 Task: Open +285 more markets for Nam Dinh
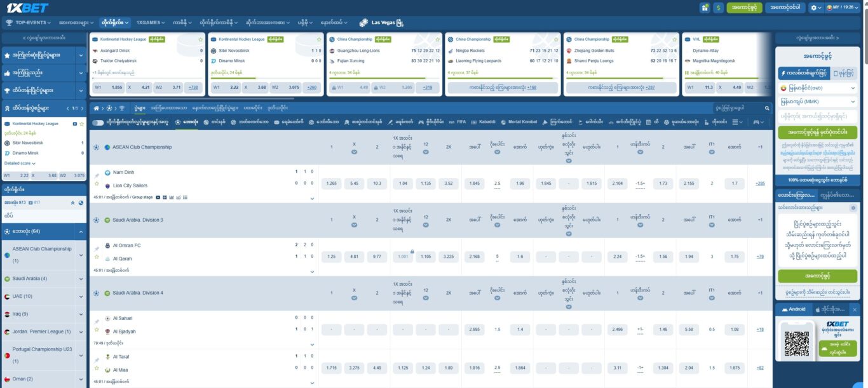coord(760,184)
